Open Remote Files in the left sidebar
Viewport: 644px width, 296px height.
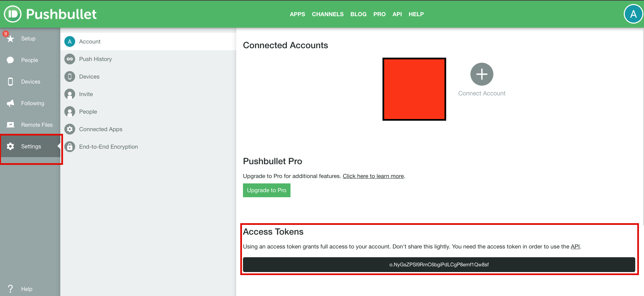(x=37, y=125)
